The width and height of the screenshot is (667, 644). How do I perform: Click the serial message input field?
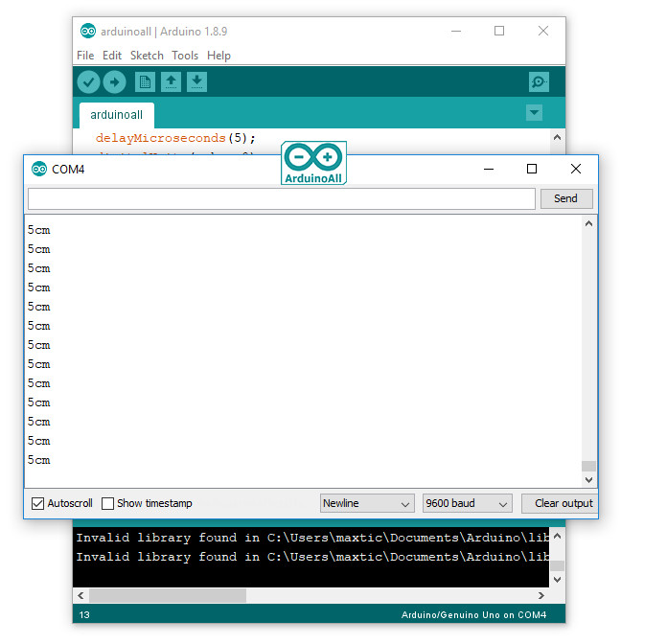click(282, 198)
